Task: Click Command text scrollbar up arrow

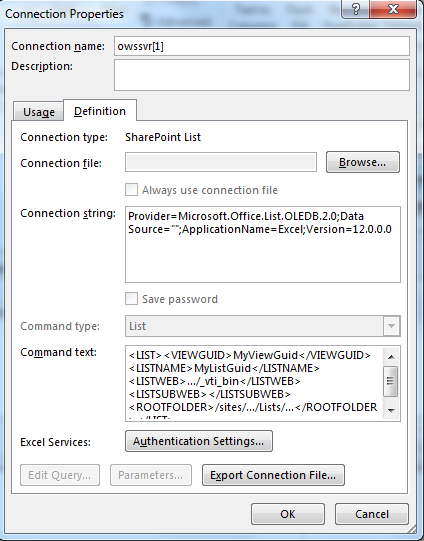Action: [391, 357]
